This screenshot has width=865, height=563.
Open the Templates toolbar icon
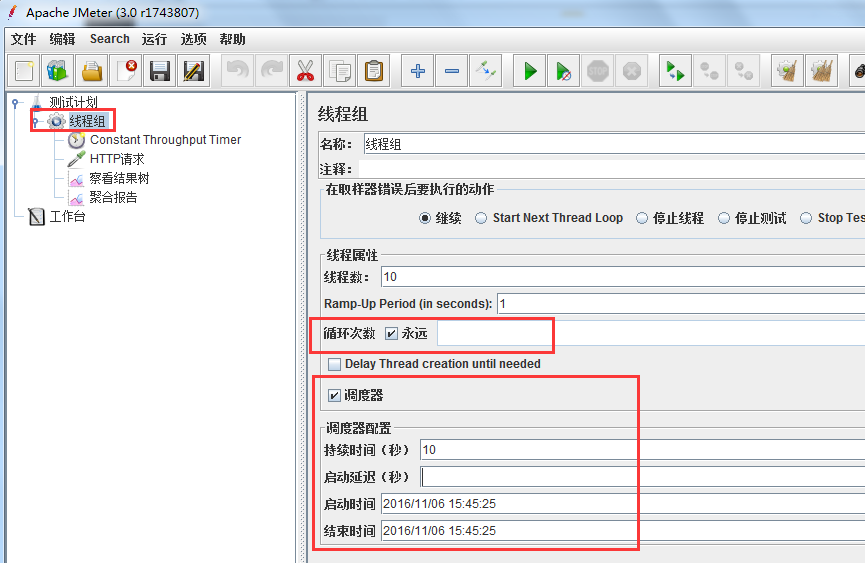click(57, 71)
